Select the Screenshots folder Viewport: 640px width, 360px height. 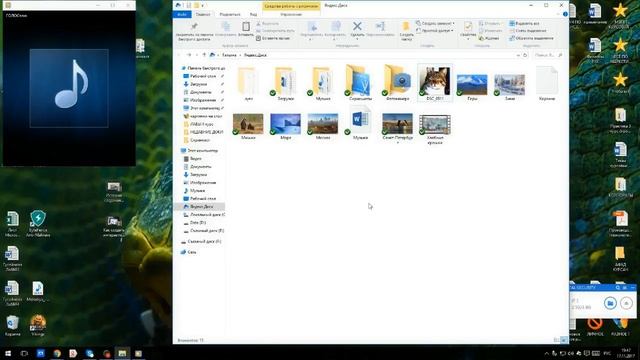click(360, 84)
